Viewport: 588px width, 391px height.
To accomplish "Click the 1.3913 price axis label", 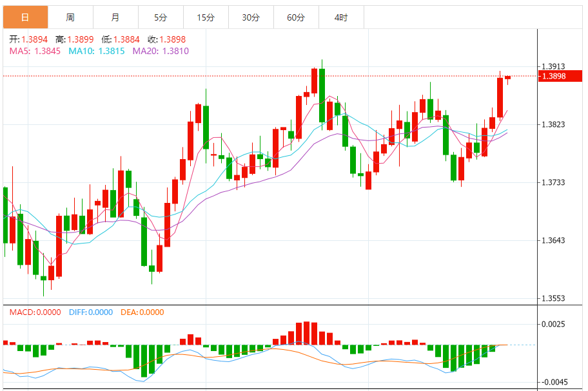I will 554,66.
